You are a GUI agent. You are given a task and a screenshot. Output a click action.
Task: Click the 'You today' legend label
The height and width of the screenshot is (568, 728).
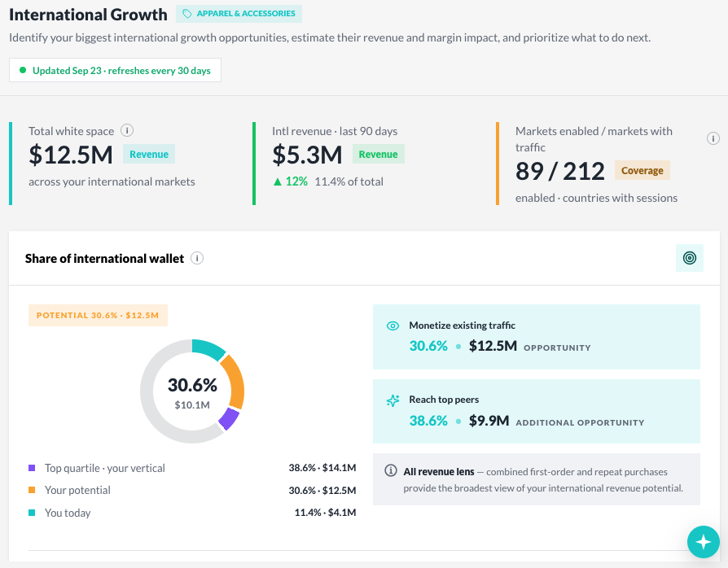(x=68, y=513)
